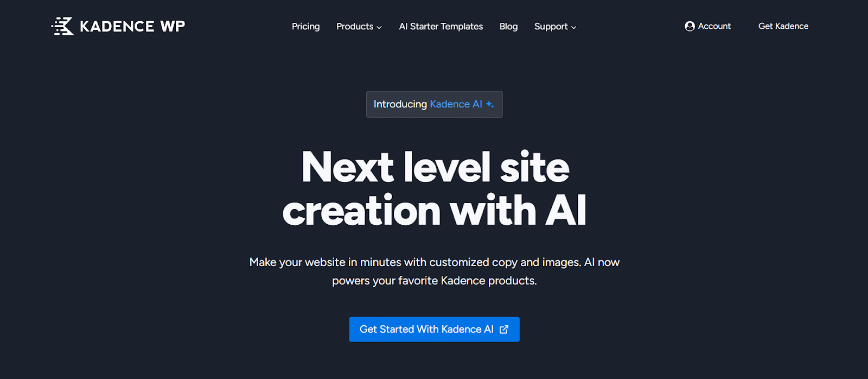Click the Account label text
Image resolution: width=868 pixels, height=379 pixels.
pyautogui.click(x=714, y=26)
